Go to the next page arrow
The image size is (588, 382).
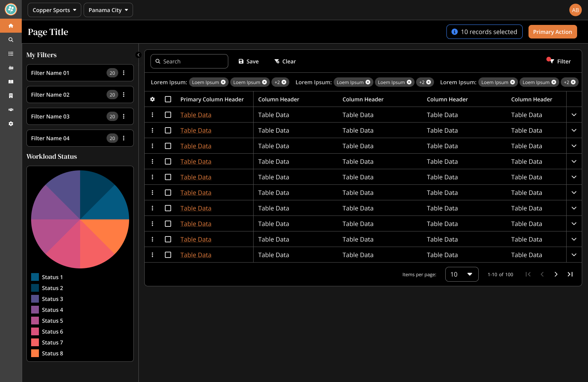pyautogui.click(x=556, y=275)
